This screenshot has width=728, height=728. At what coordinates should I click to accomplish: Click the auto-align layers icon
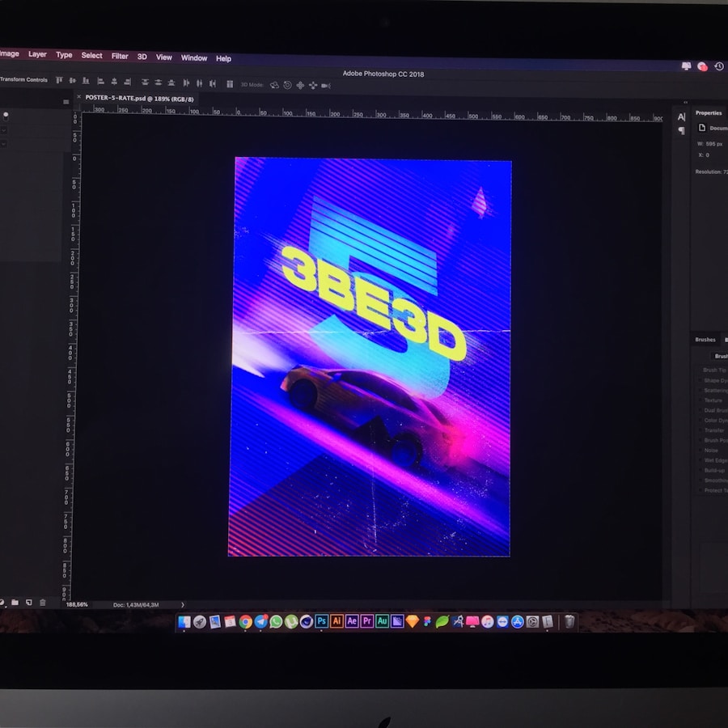coord(230,84)
